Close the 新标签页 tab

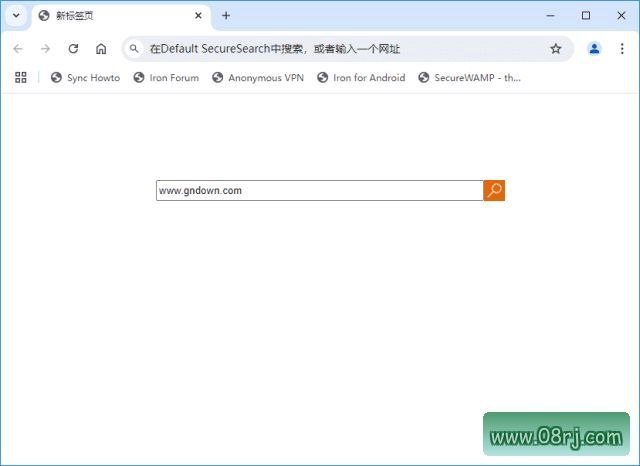click(x=198, y=16)
